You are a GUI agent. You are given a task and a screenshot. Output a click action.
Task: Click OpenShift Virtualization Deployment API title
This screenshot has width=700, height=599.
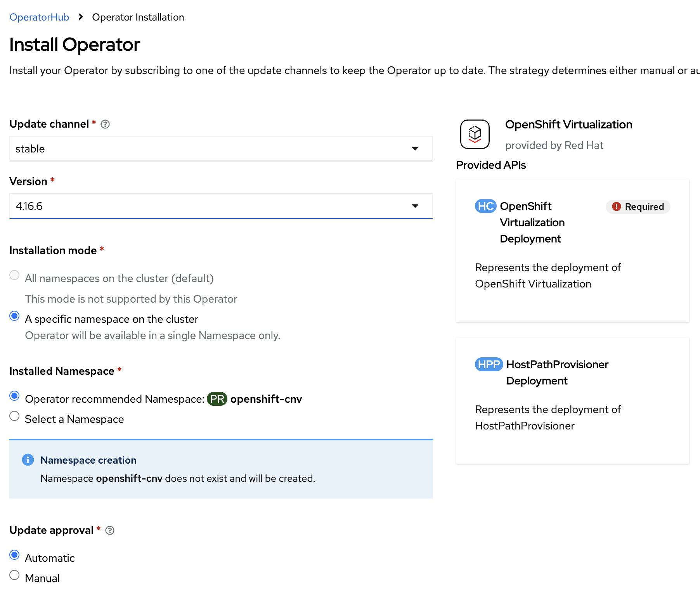[x=532, y=222]
